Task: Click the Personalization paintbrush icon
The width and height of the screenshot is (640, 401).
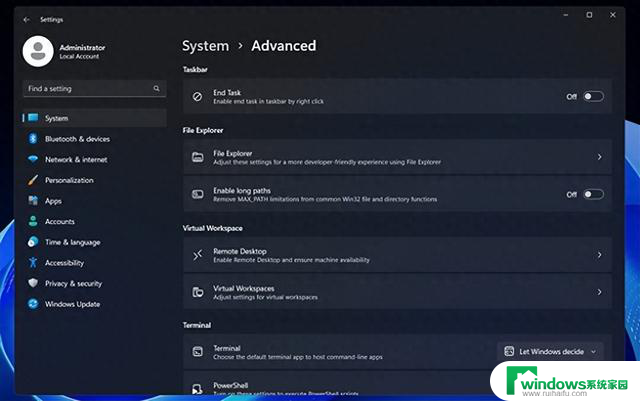Action: tap(33, 180)
